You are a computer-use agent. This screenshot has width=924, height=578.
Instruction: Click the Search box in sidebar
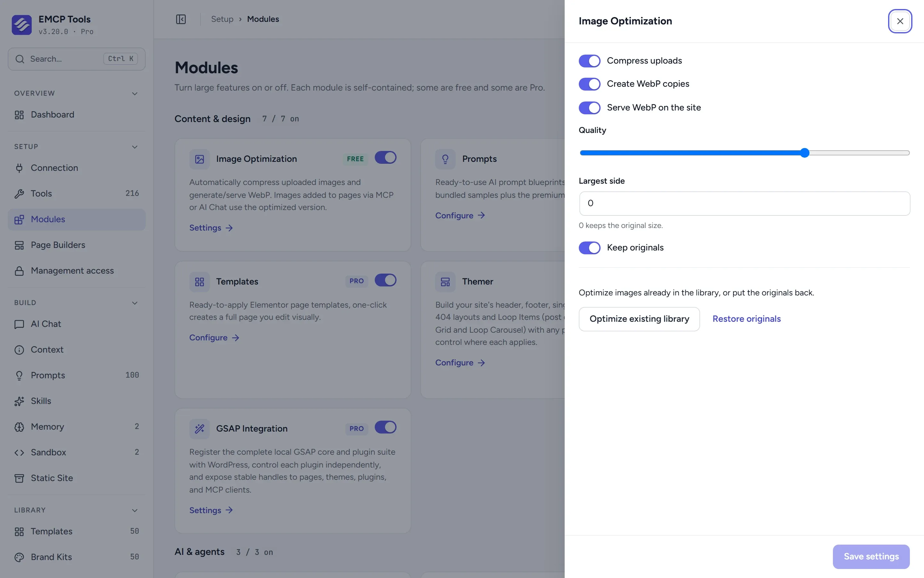(76, 59)
